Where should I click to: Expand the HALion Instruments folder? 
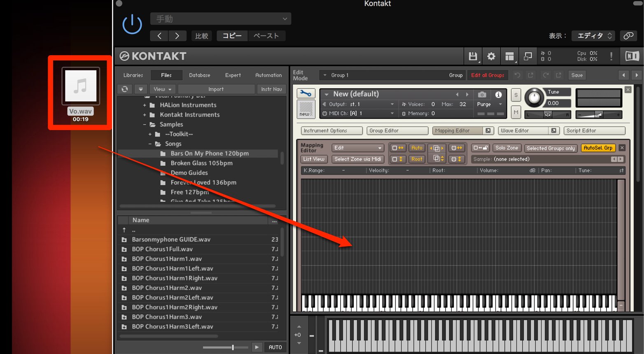(145, 105)
